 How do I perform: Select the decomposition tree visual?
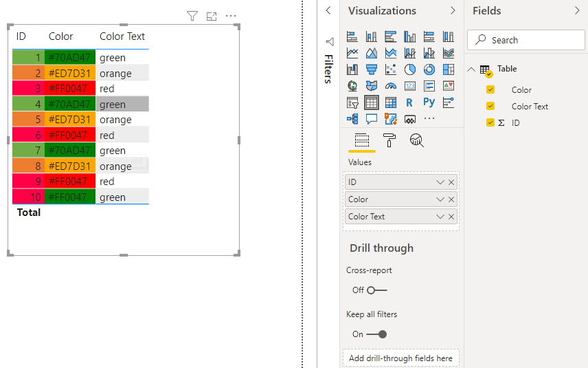pyautogui.click(x=352, y=119)
